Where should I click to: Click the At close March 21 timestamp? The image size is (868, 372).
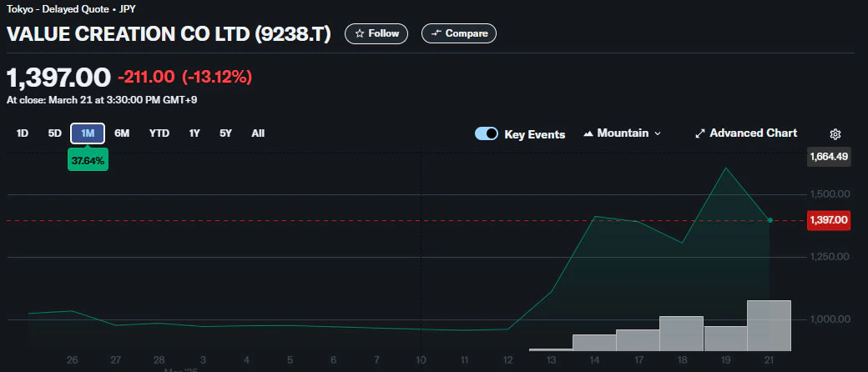point(102,100)
